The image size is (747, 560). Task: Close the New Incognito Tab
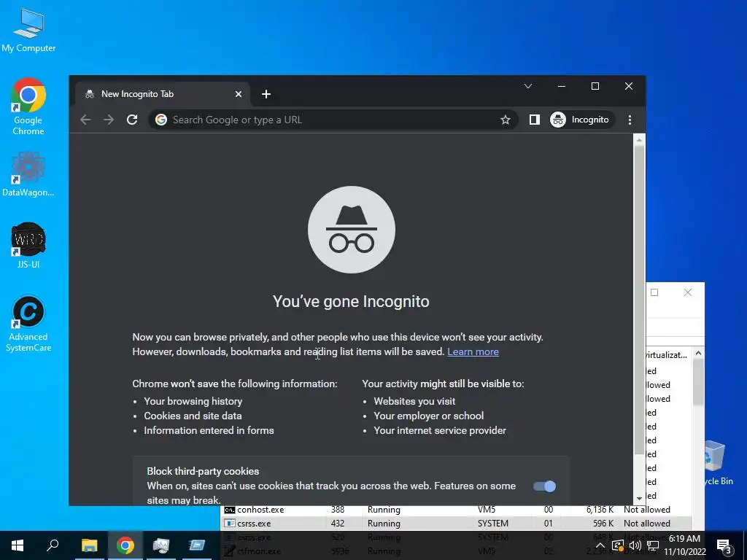tap(239, 94)
